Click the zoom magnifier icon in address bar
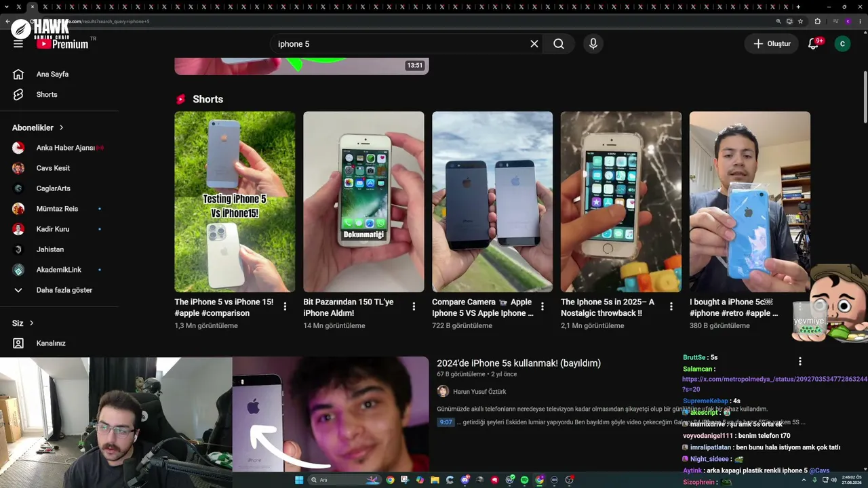 [x=778, y=21]
